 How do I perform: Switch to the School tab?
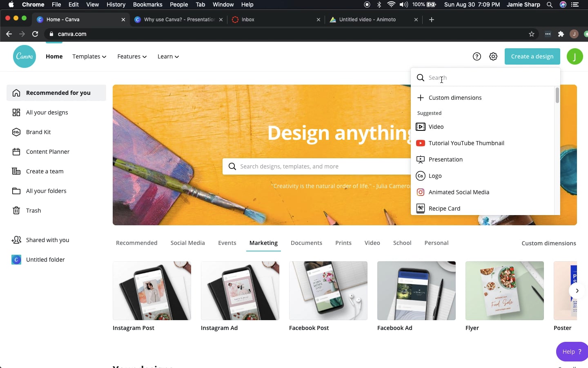[402, 243]
